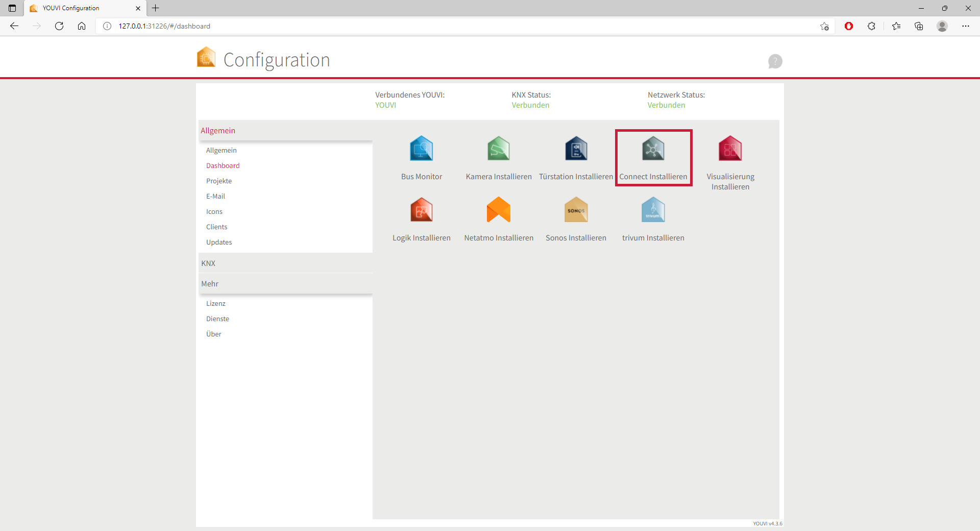Collapse the Allgemein sidebar section
The height and width of the screenshot is (531, 980).
click(285, 131)
